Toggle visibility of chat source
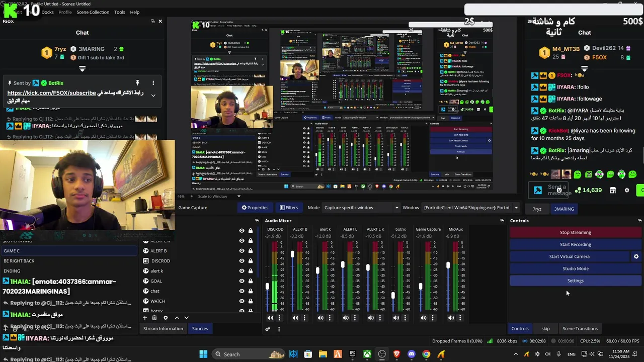Screen dimensions: 644x362 242,291
